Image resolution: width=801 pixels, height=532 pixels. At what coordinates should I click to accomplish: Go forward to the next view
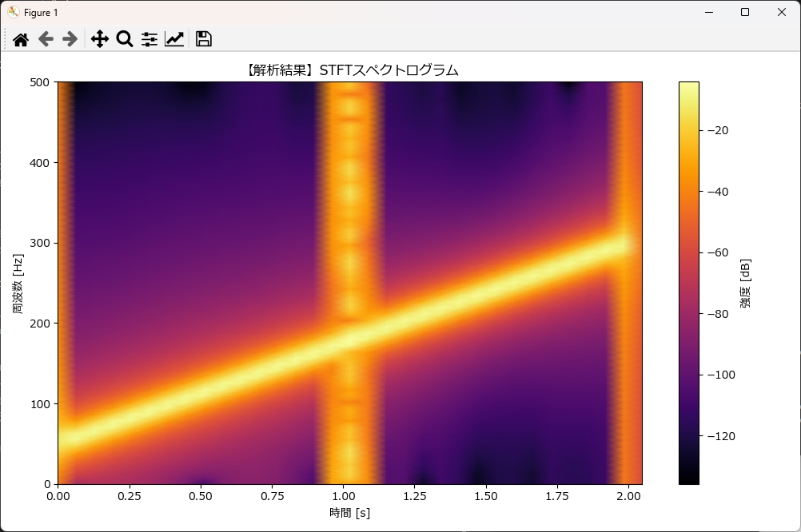[x=70, y=39]
